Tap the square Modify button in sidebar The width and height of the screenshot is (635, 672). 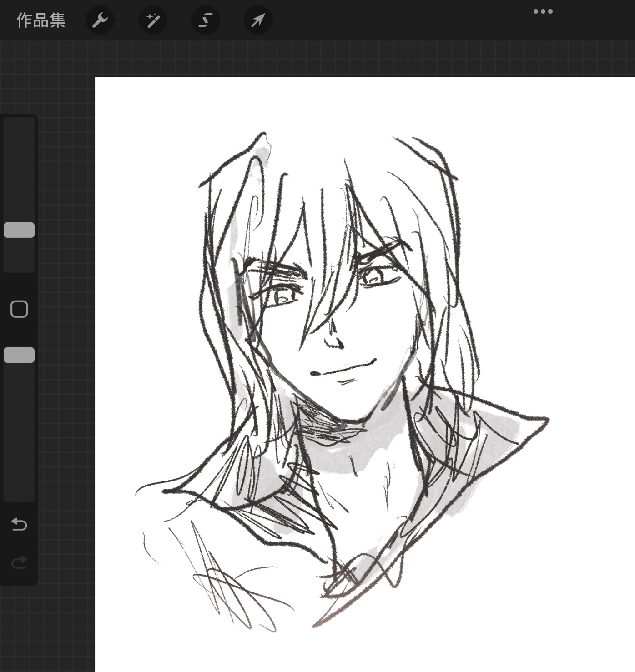(19, 309)
